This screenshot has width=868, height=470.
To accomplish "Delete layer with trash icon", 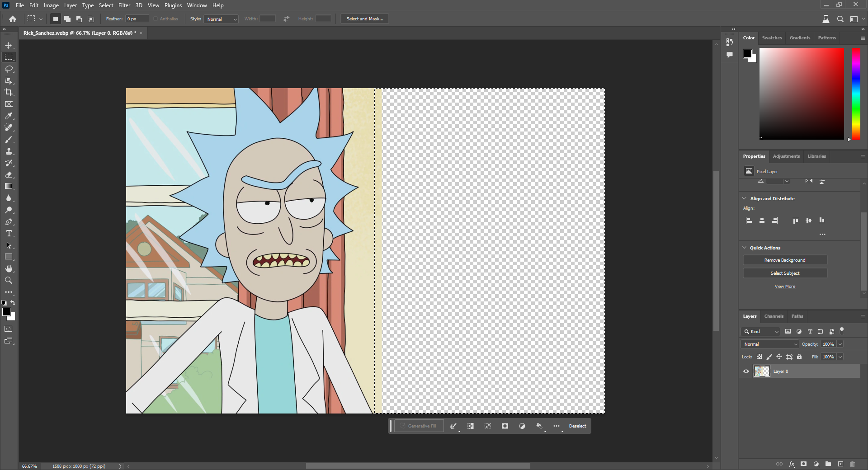I will (x=852, y=464).
